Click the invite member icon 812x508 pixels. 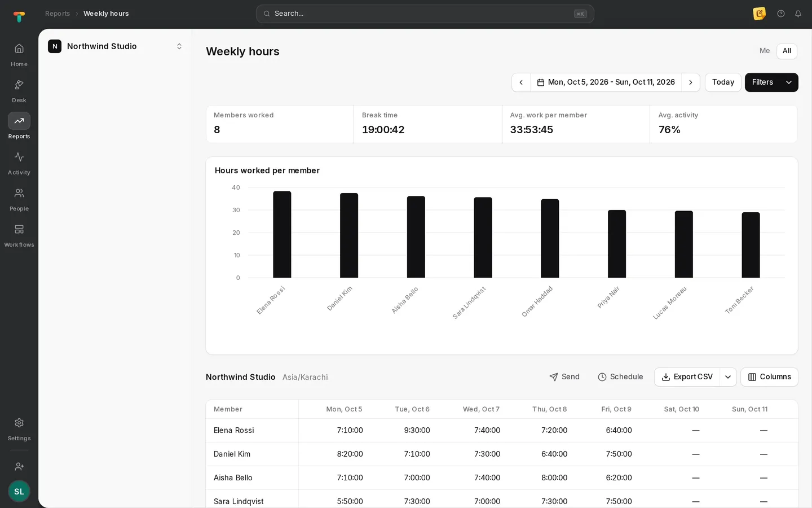[x=19, y=466]
